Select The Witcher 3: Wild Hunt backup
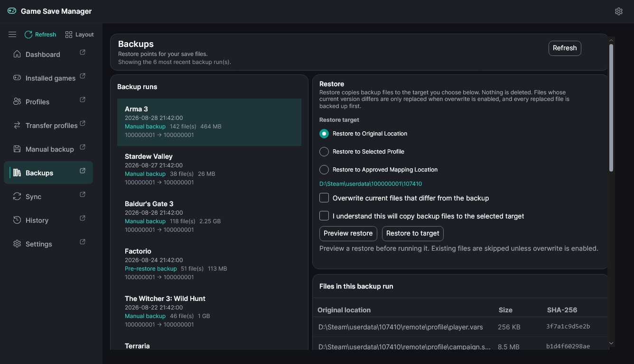Image resolution: width=634 pixels, height=364 pixels. click(209, 312)
